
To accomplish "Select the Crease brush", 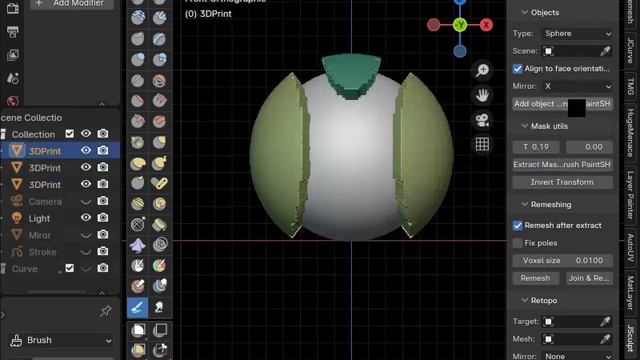I will point(138,80).
